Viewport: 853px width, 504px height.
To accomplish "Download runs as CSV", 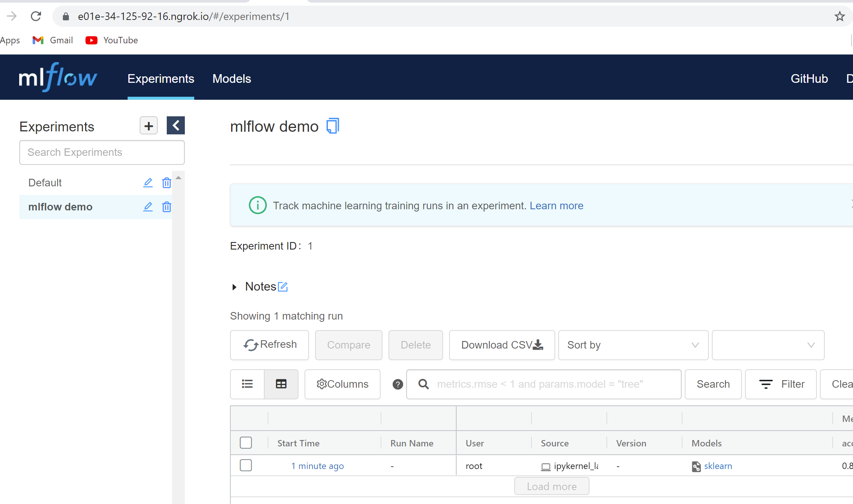I will (502, 345).
